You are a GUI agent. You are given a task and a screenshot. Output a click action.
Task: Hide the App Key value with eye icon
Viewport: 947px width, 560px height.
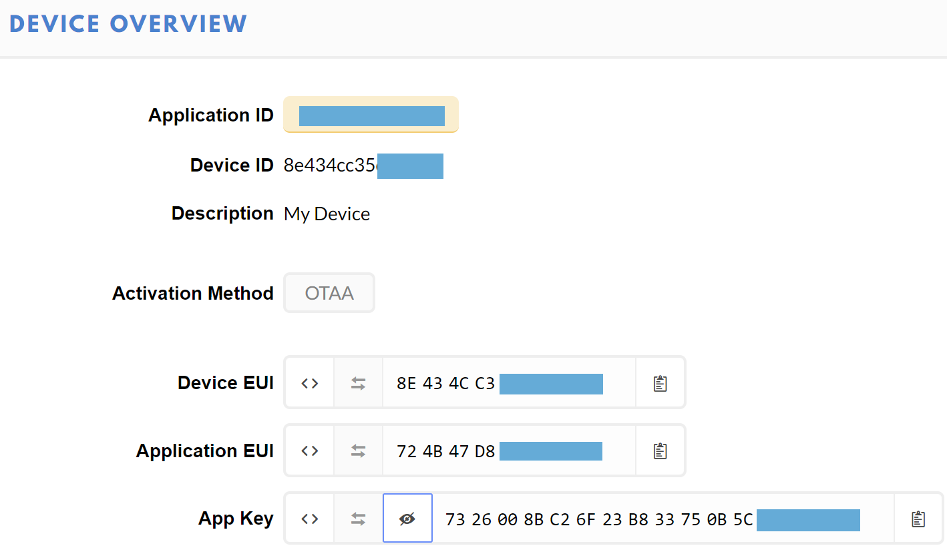pos(407,519)
